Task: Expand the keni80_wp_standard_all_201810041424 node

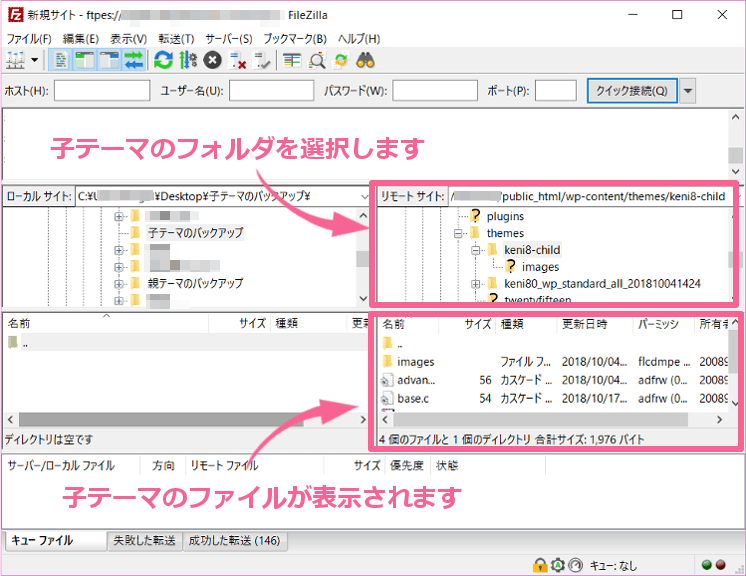Action: pos(475,284)
